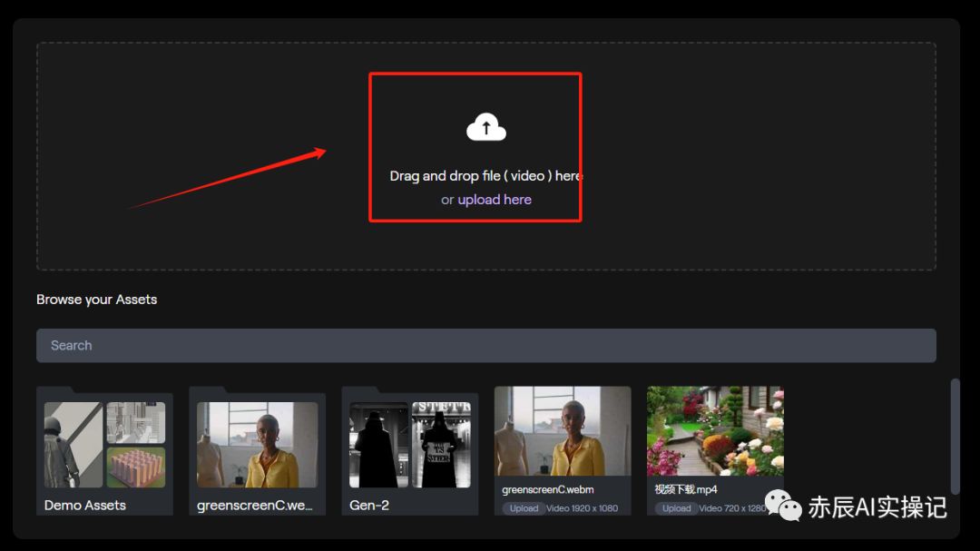This screenshot has height=551, width=980.
Task: Click 'Video 1920 x 1080' resolution text
Action: [582, 507]
